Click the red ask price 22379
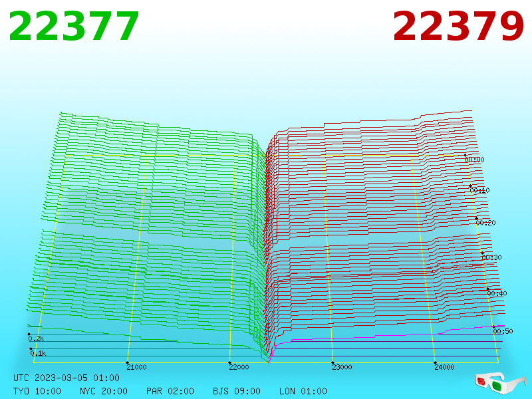 click(x=458, y=26)
